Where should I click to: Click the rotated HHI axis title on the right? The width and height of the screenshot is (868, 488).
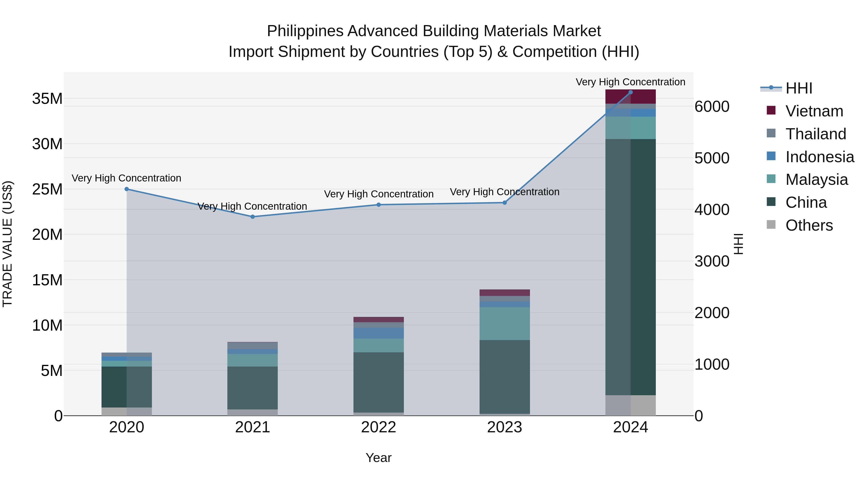point(738,244)
